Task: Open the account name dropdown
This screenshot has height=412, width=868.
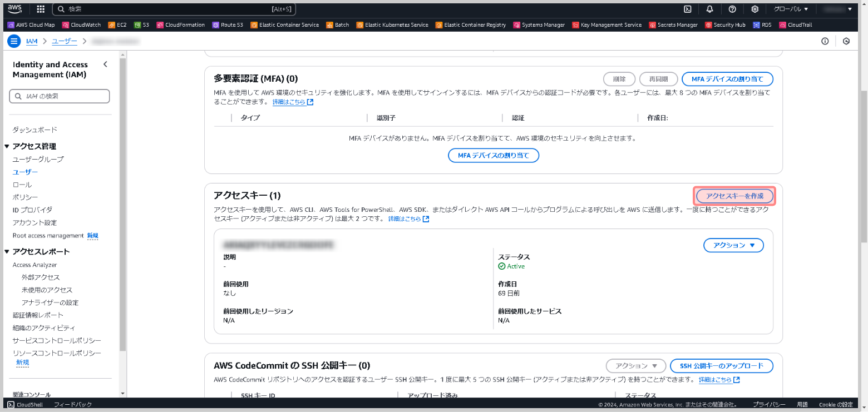Action: (x=838, y=9)
